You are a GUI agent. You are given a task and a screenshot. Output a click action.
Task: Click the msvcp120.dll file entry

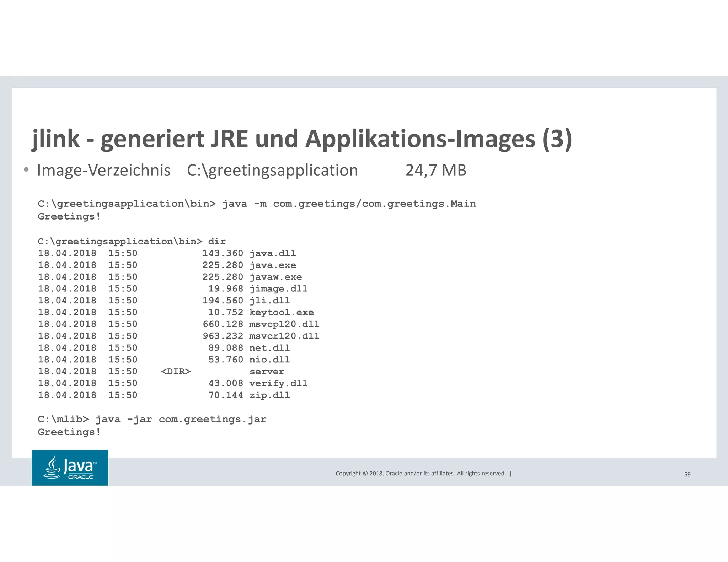pos(284,324)
